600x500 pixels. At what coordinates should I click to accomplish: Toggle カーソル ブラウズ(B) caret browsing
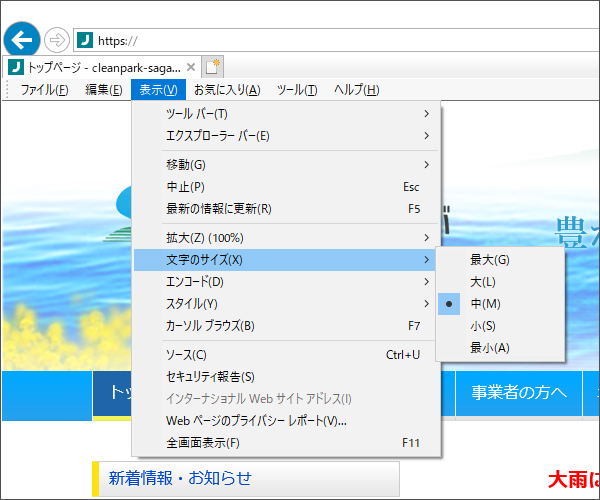point(285,326)
